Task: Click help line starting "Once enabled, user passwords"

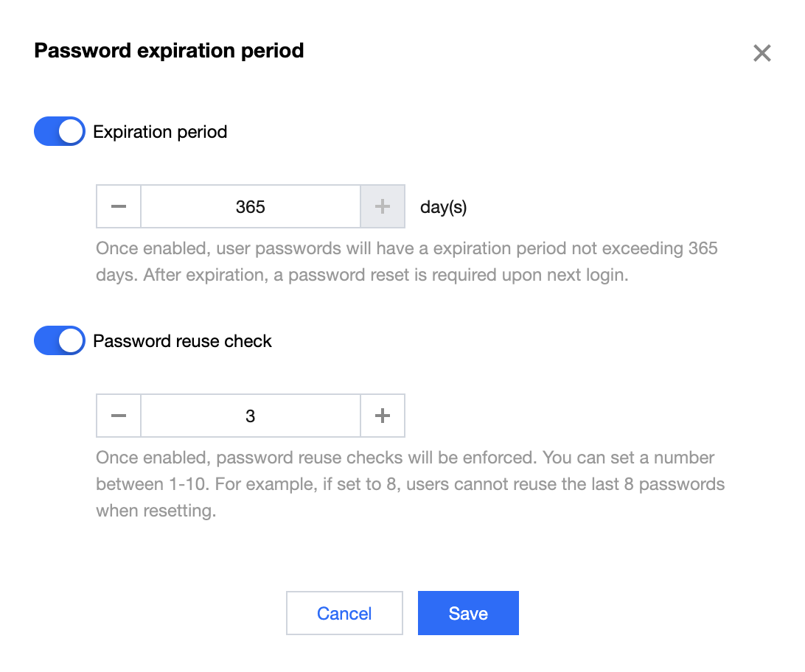Action: click(x=406, y=248)
